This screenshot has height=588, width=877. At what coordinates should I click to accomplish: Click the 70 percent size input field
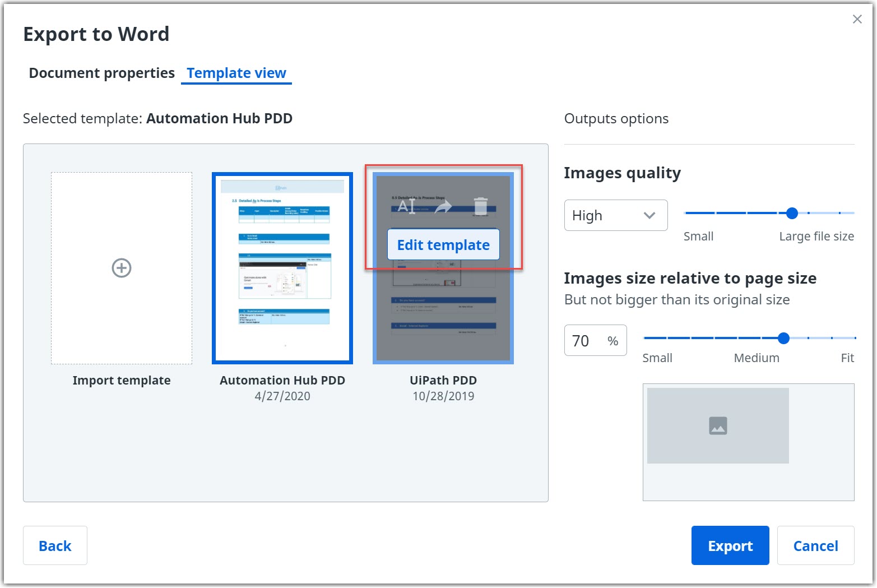595,340
